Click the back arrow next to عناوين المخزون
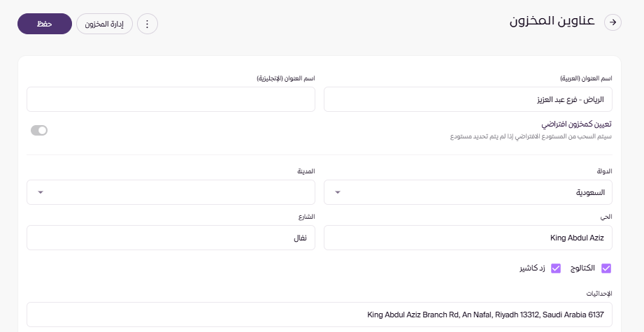The height and width of the screenshot is (332, 644). click(x=613, y=22)
